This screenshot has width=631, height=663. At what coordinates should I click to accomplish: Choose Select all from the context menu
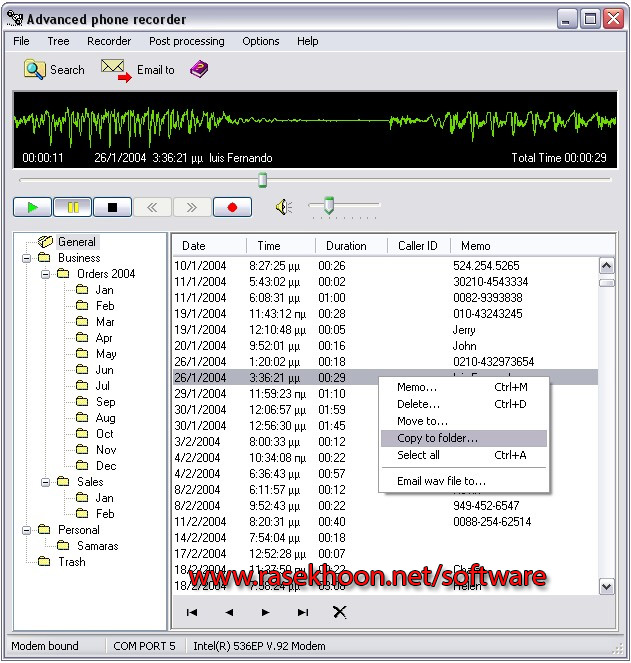click(x=464, y=455)
